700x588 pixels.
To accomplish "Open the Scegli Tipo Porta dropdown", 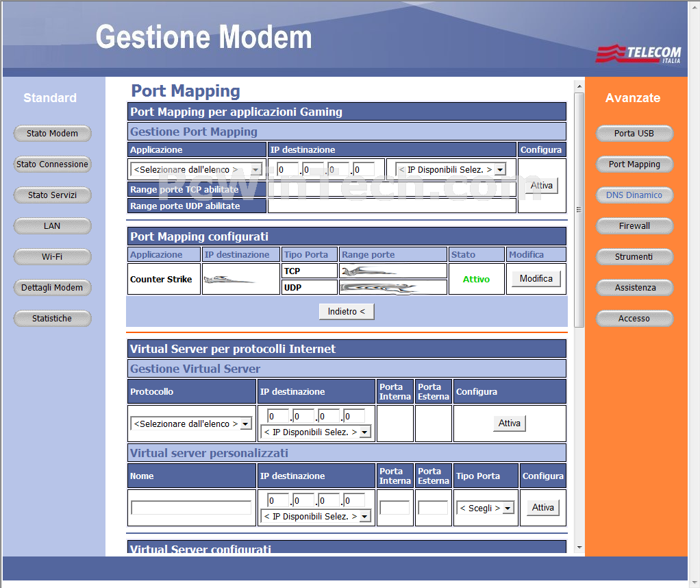I will pos(485,508).
